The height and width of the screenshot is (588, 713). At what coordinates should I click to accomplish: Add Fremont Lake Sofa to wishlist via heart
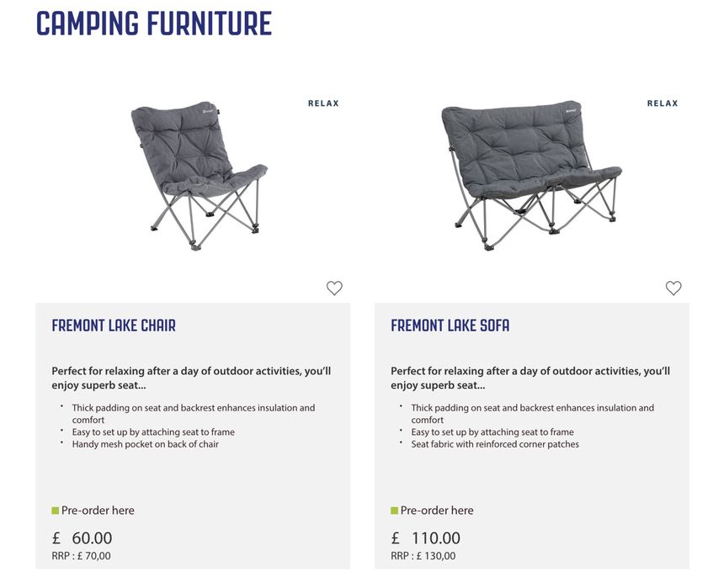click(673, 289)
